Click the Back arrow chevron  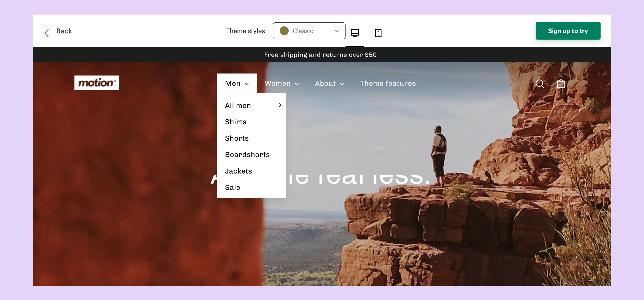pos(47,33)
